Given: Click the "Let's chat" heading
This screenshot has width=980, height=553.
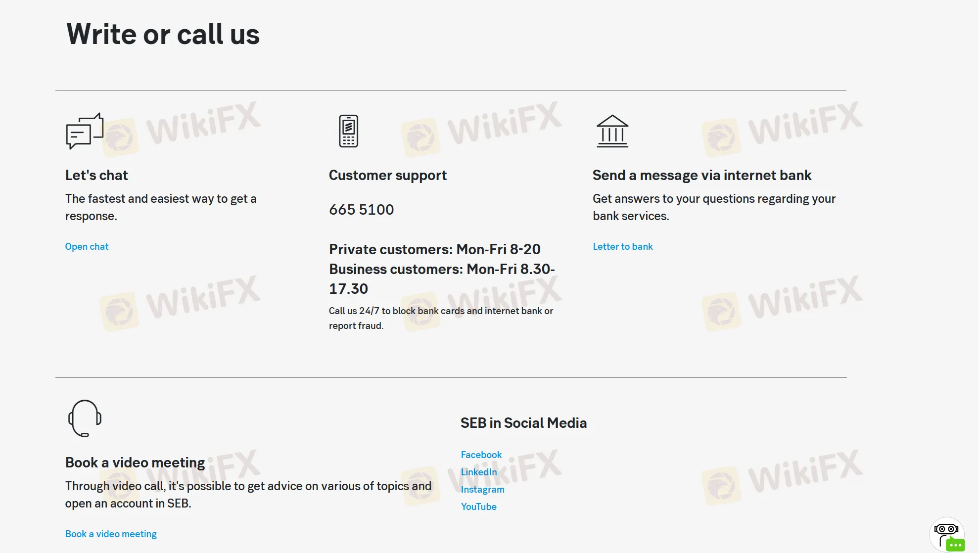Looking at the screenshot, I should [96, 175].
